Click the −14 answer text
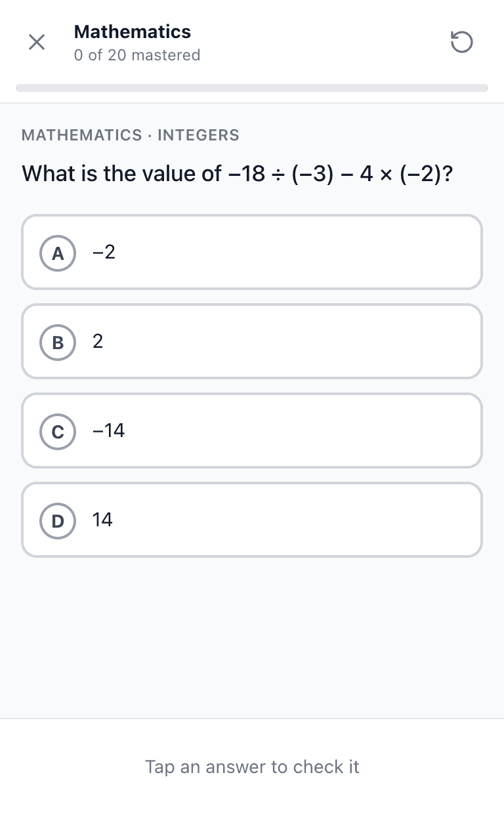This screenshot has height=840, width=504. pos(108,430)
